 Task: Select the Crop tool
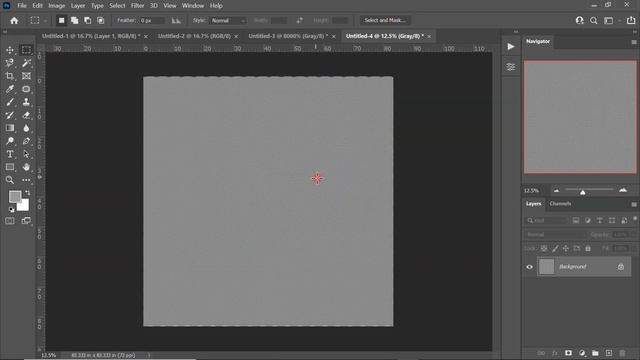tap(10, 76)
